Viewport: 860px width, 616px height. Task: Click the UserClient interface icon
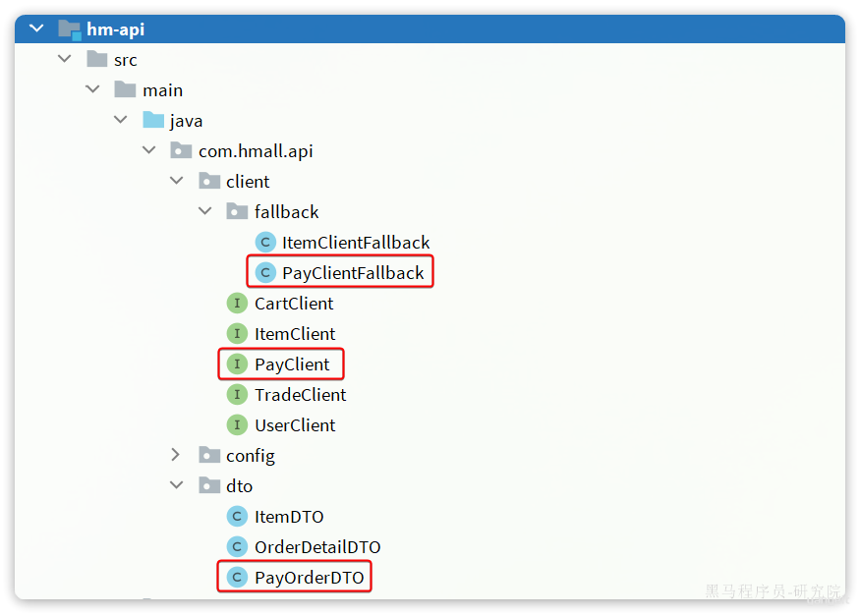pyautogui.click(x=237, y=424)
